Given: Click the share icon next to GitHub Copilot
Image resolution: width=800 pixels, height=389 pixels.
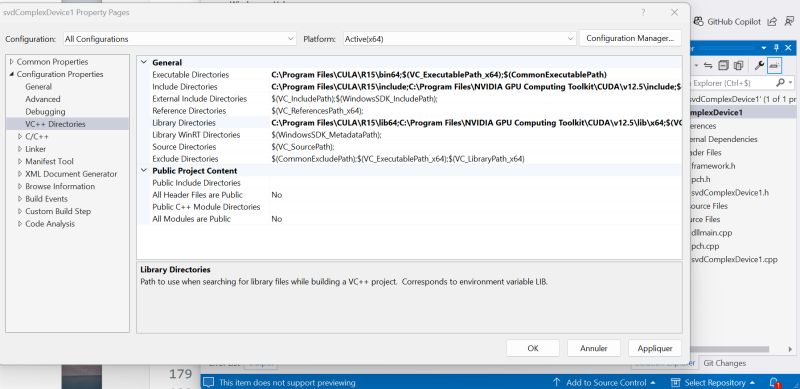Looking at the screenshot, I should click(x=772, y=21).
